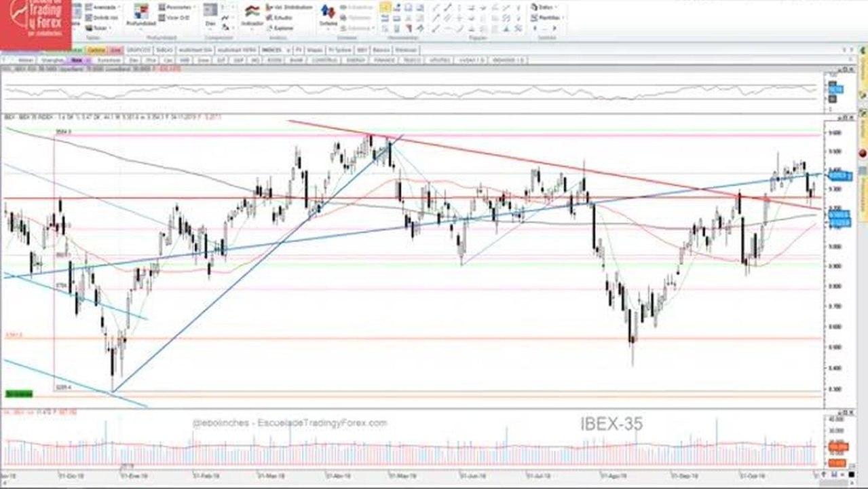Viewport: 868px width, 489px height.
Task: Expand the Posiciones dropdown
Action: coord(177,7)
